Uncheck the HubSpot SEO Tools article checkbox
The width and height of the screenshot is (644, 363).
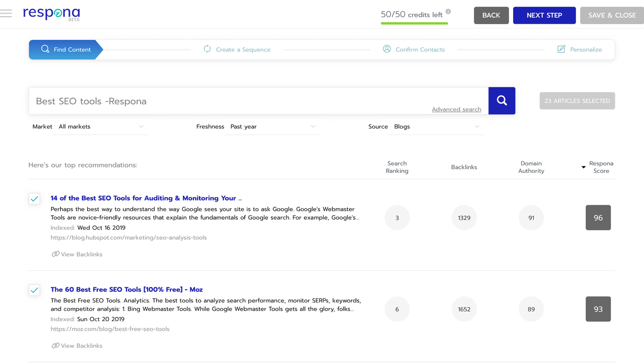coord(34,199)
